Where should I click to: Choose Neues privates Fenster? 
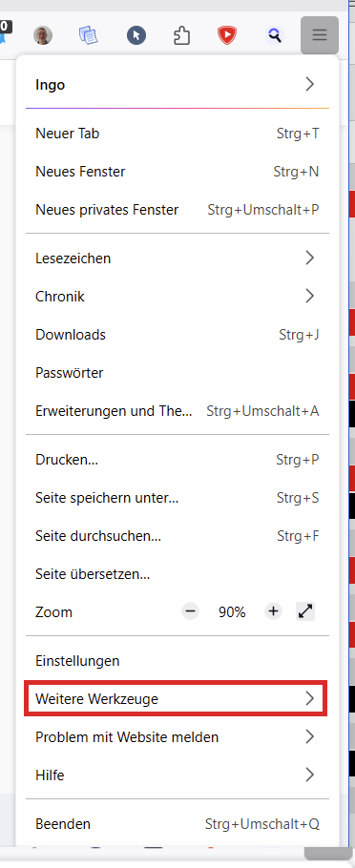177,210
